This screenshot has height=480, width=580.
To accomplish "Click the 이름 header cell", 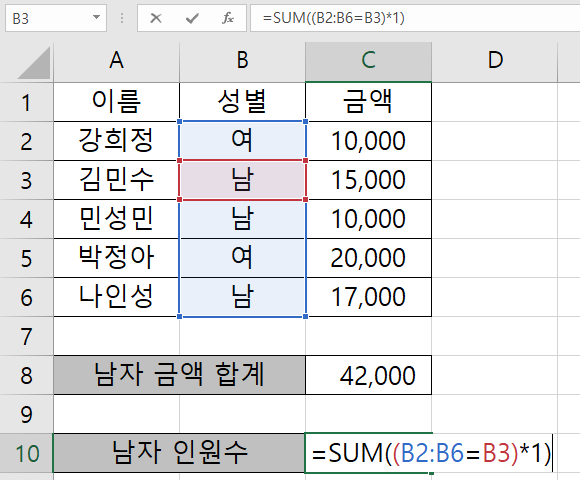I will (x=117, y=102).
